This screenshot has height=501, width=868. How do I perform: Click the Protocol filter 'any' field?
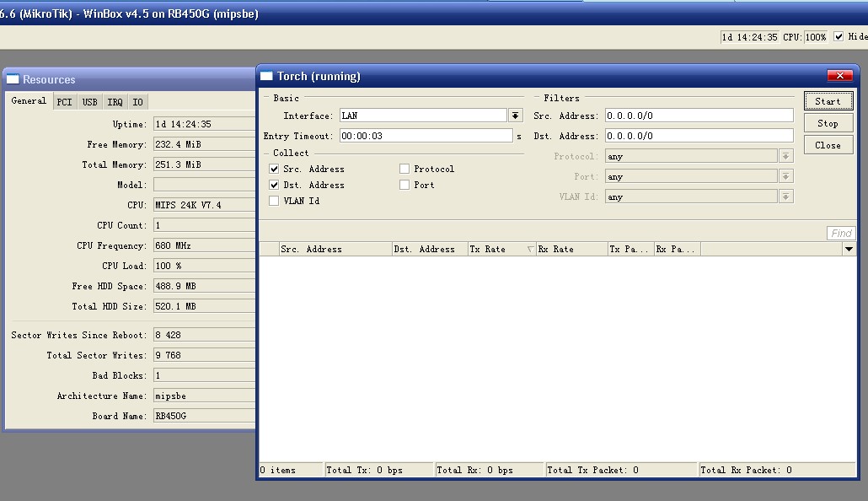tap(691, 156)
